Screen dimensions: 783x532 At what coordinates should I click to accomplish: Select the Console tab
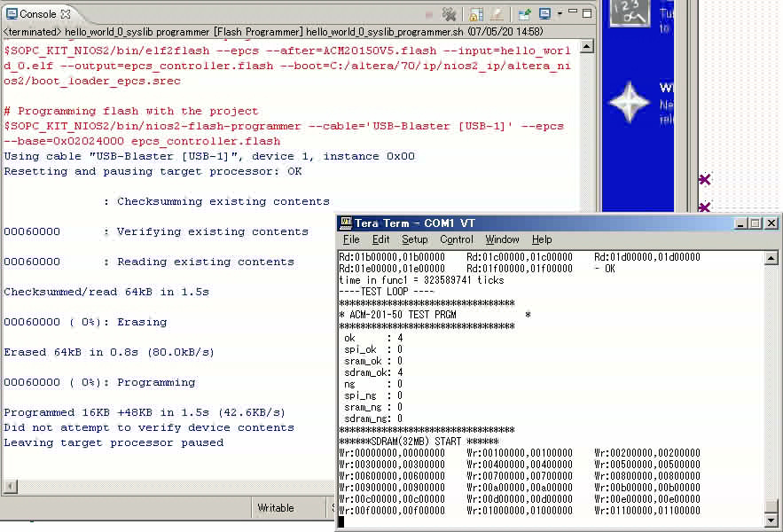(x=35, y=14)
